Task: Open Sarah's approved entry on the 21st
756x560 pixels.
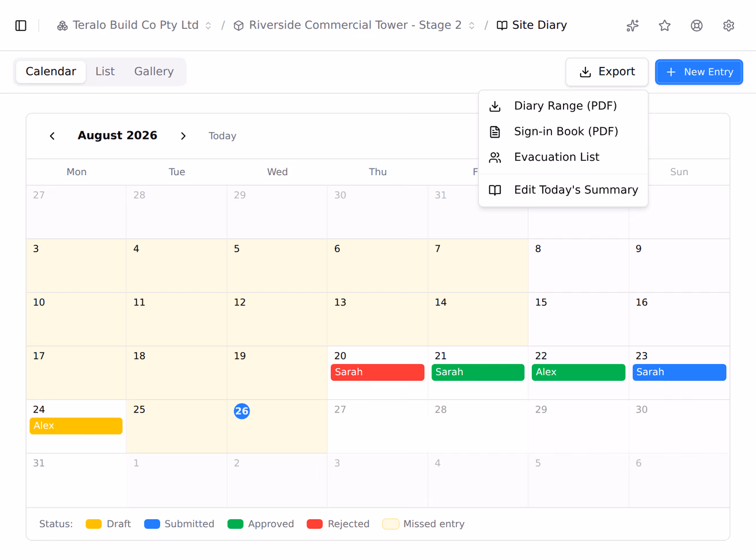Action: pyautogui.click(x=478, y=372)
